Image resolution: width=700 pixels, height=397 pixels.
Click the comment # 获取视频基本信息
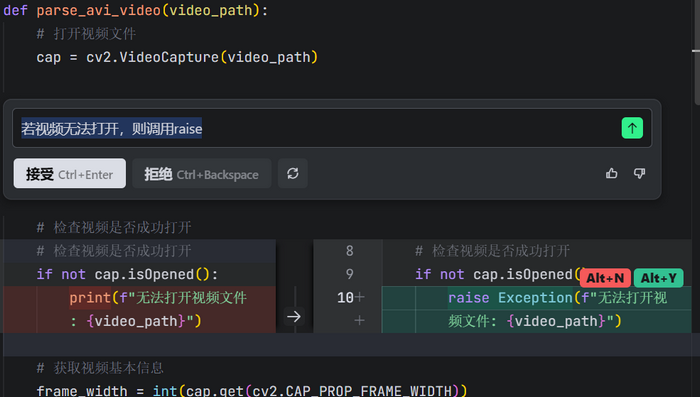pyautogui.click(x=100, y=368)
